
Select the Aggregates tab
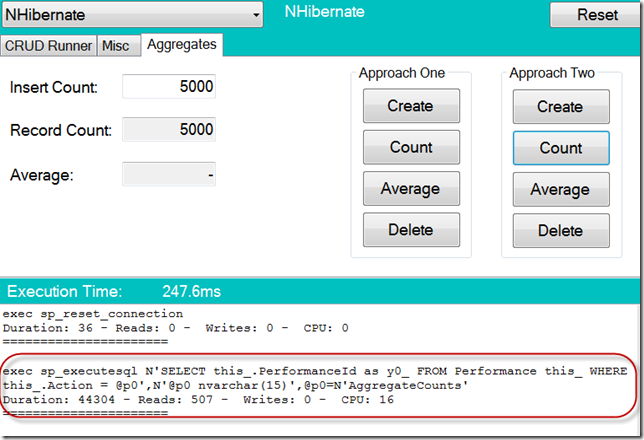click(182, 44)
